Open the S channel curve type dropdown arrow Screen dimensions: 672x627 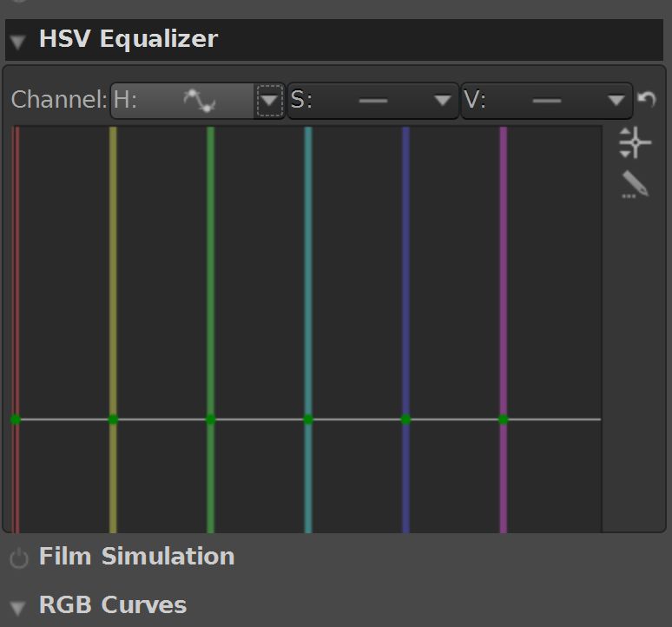(x=444, y=101)
